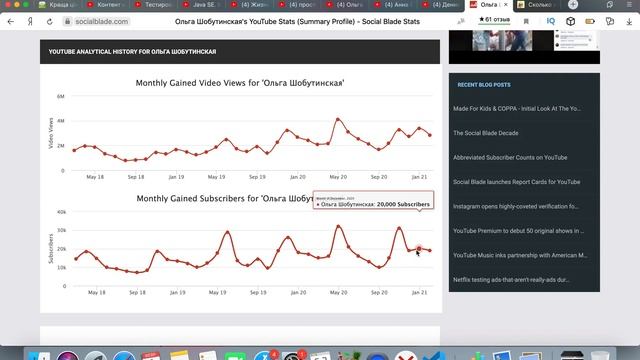Open the downloads arrow icon
The height and width of the screenshot is (360, 640).
(x=629, y=22)
